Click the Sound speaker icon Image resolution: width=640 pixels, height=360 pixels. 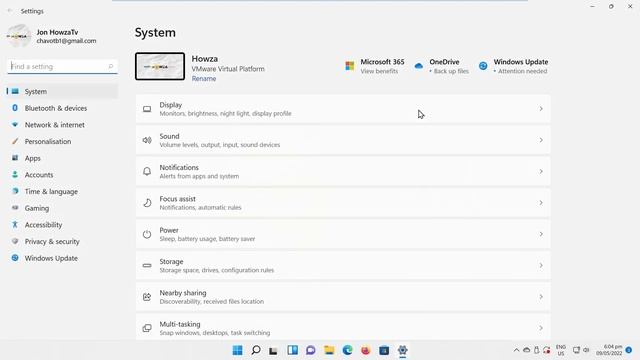(x=147, y=140)
